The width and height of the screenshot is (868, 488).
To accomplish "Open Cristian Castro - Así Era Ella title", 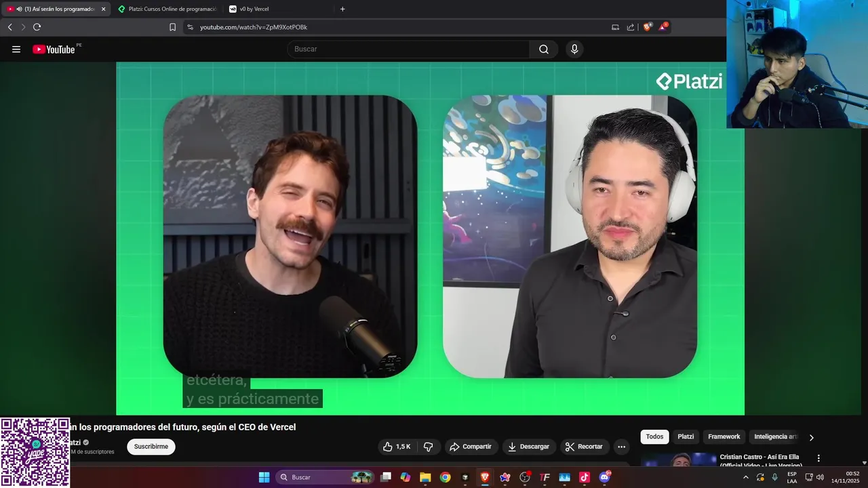I will coord(761,461).
